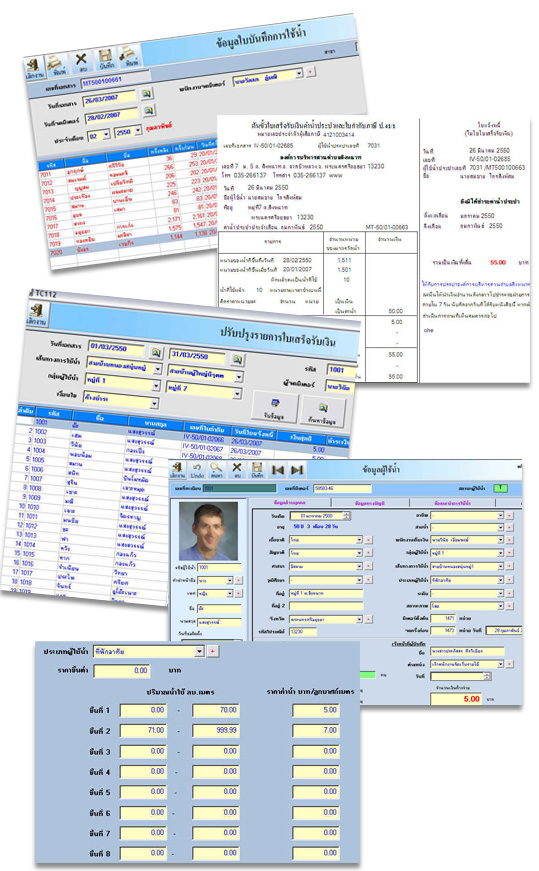Click the red plus button beside the อาชีพ dropdown
539x871 pixels.
(x=510, y=515)
